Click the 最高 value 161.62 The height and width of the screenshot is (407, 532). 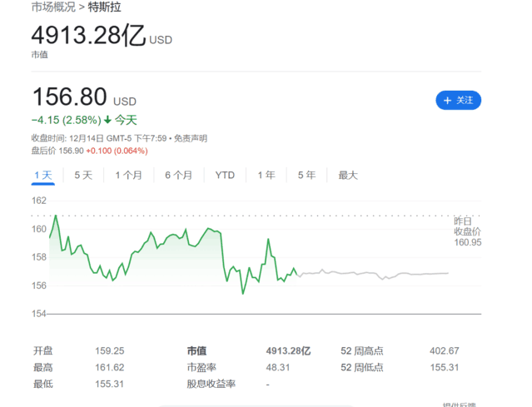(110, 367)
